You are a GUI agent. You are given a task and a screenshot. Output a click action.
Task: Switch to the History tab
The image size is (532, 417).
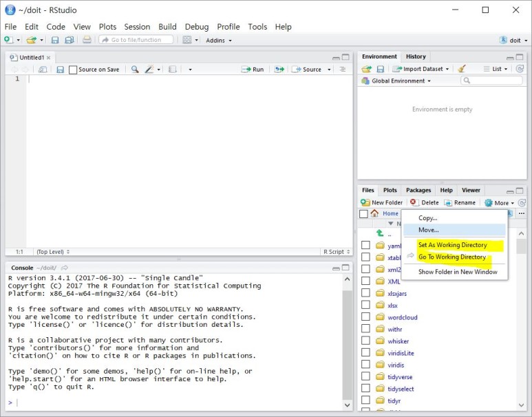(x=416, y=56)
